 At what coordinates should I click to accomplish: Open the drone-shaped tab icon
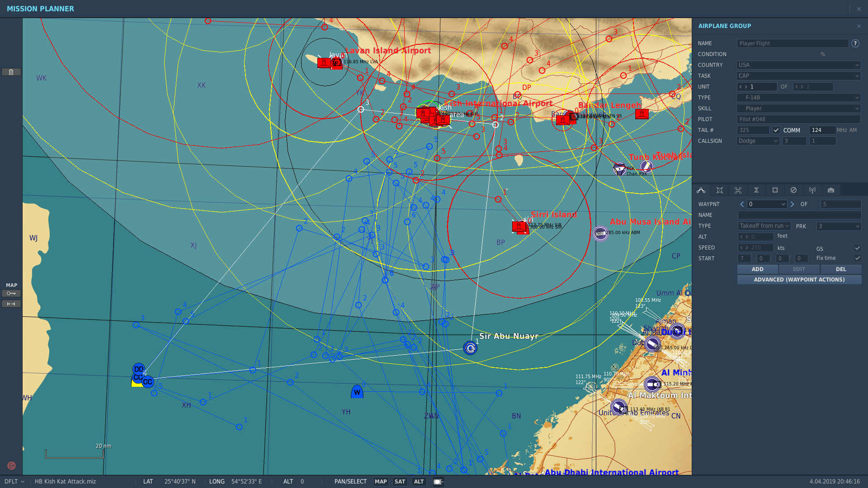(738, 190)
